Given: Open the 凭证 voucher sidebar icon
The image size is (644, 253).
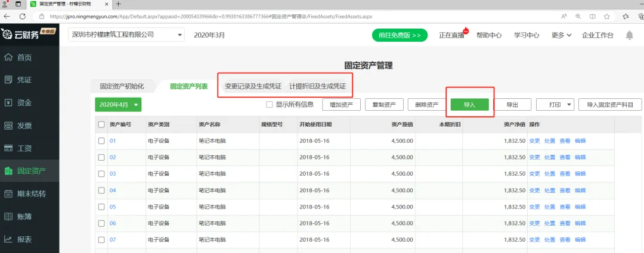Looking at the screenshot, I should pos(8,80).
